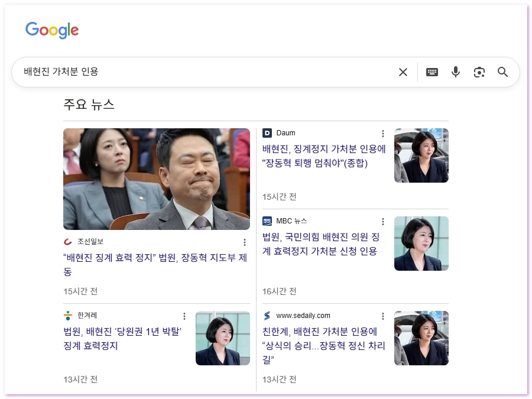Start voice search with microphone icon
The width and height of the screenshot is (532, 399).
(455, 72)
